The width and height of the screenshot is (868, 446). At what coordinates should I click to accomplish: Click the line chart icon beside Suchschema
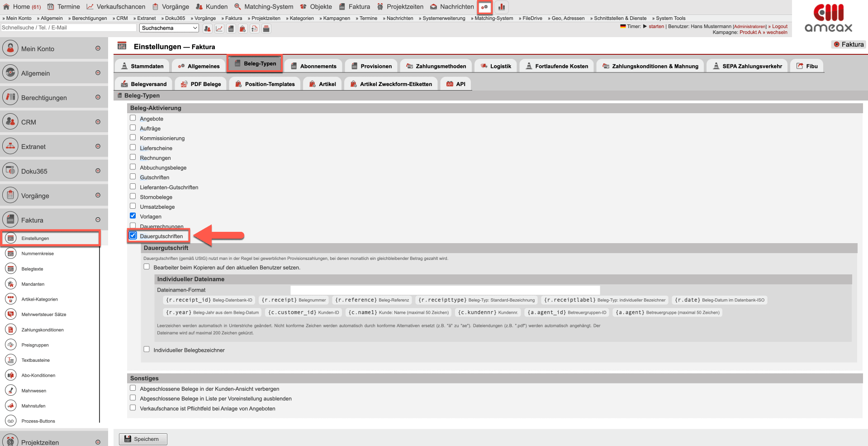[219, 29]
